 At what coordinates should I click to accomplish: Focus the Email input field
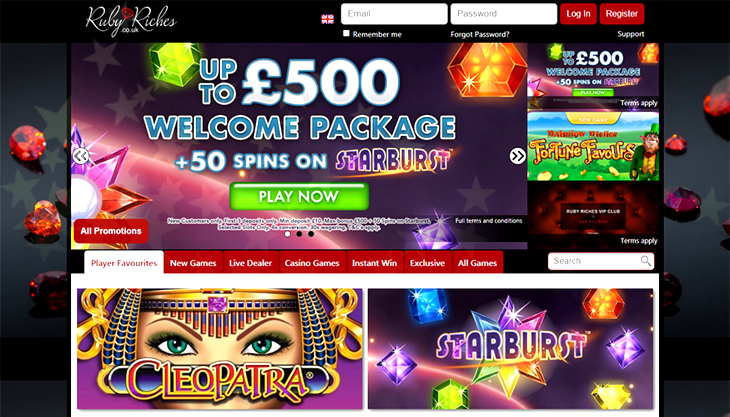tap(394, 14)
